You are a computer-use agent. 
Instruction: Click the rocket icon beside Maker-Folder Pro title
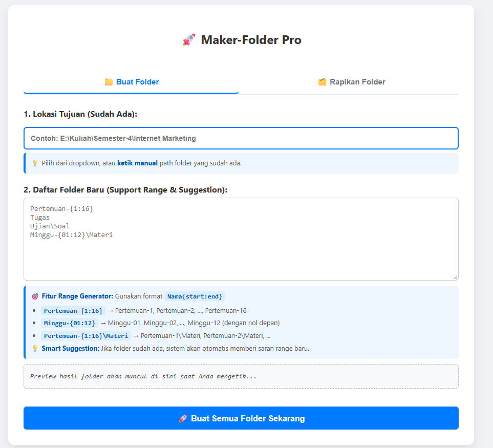click(189, 40)
